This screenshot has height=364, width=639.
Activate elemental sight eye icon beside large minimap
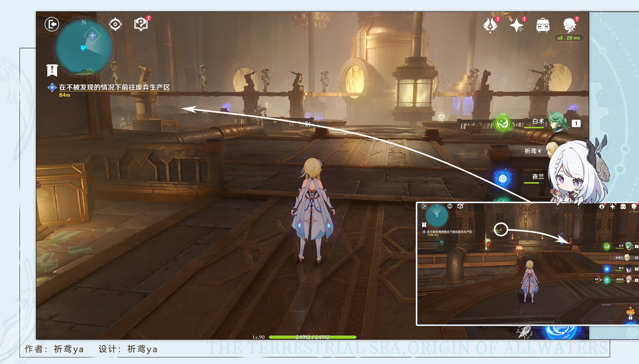(x=115, y=25)
